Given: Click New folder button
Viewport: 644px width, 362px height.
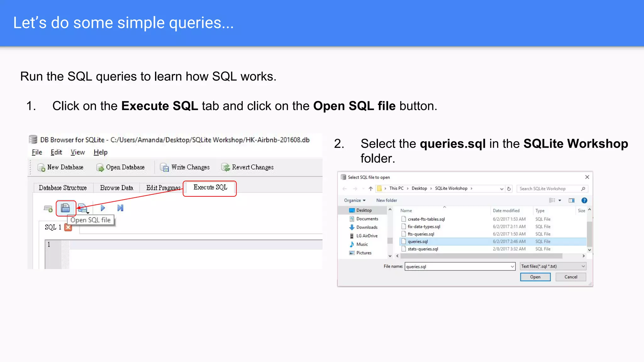Looking at the screenshot, I should (386, 200).
